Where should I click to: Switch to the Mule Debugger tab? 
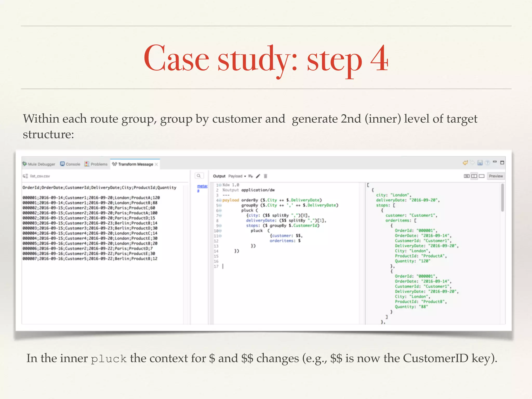tap(39, 164)
